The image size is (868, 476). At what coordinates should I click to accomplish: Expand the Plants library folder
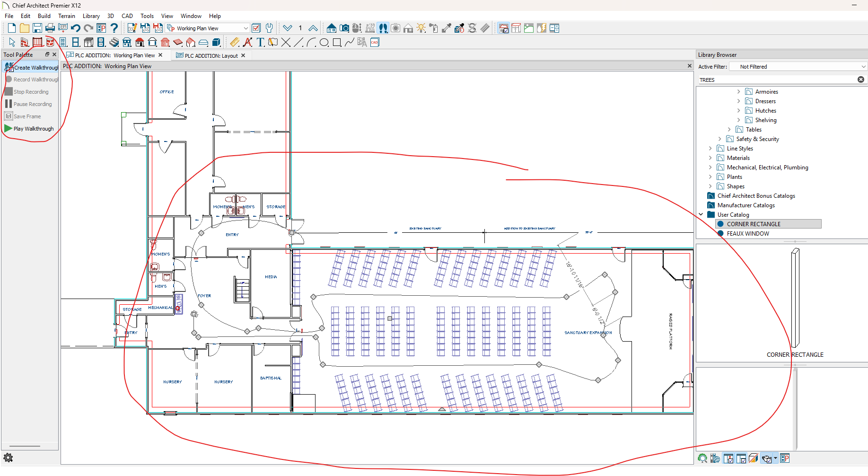[710, 177]
